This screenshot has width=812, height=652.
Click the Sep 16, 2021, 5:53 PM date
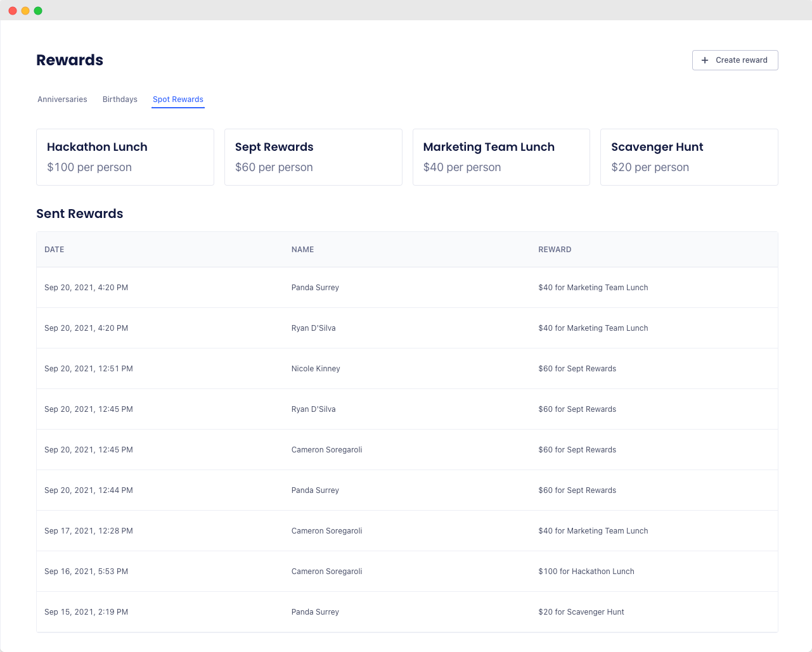coord(86,572)
